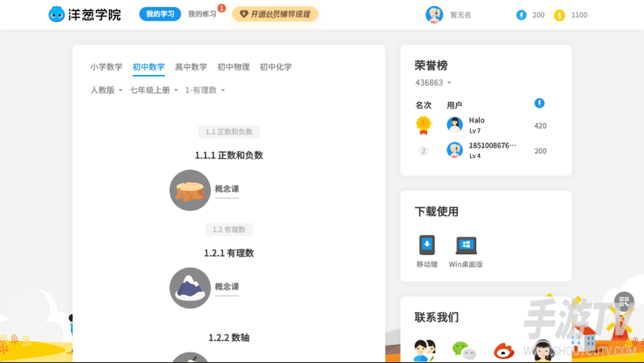Viewport: 644px width, 363px height.
Task: Open the tree stump lesson icon
Action: [x=190, y=191]
